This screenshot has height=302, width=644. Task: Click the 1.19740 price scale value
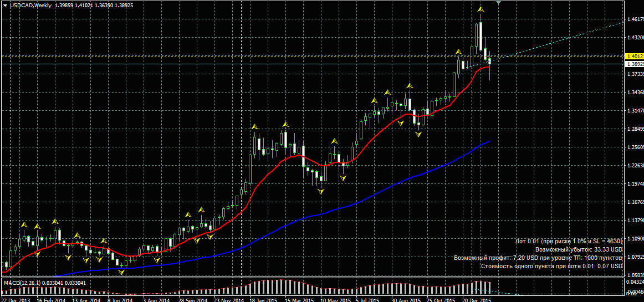click(x=635, y=183)
